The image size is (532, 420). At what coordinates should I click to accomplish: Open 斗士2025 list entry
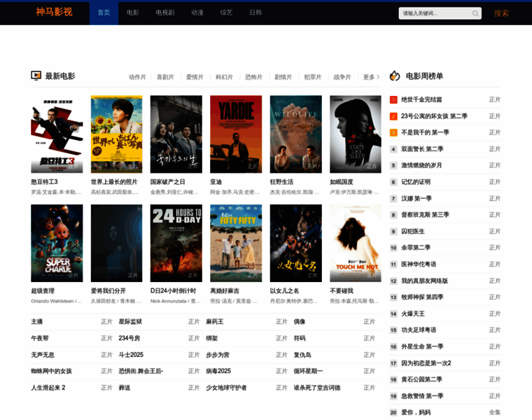pyautogui.click(x=131, y=355)
